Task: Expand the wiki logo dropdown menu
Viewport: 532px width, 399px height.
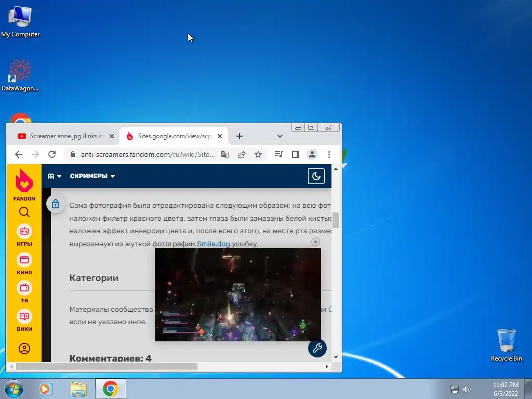Action: click(54, 176)
